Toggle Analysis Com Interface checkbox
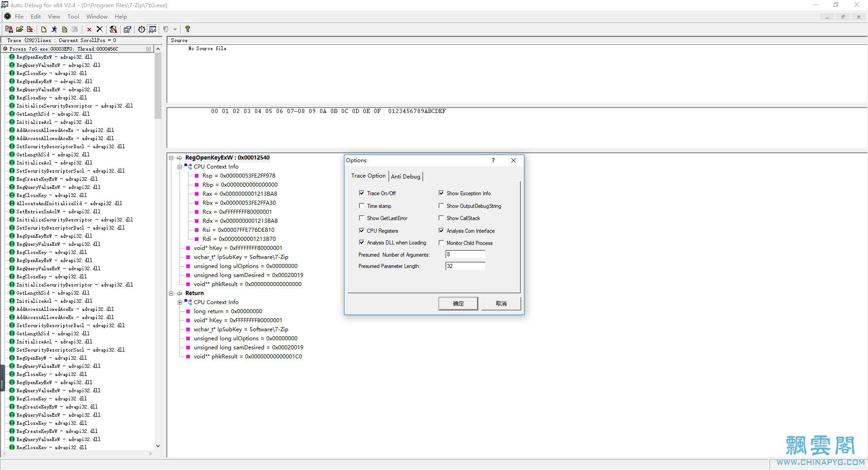This screenshot has width=868, height=470. click(441, 230)
